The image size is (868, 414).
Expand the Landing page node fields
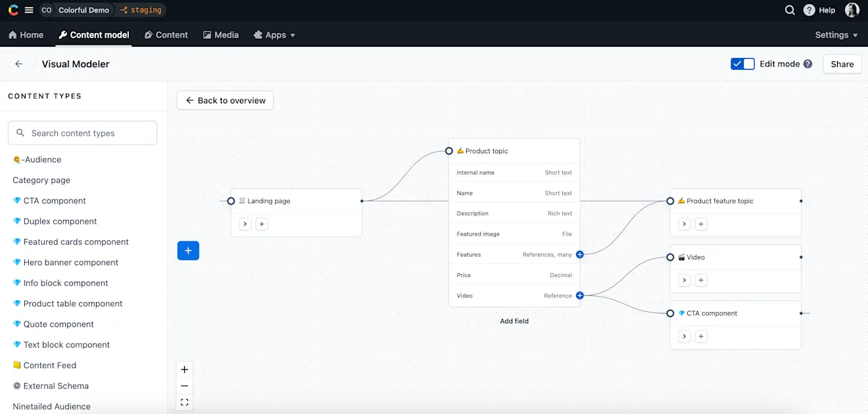tap(245, 224)
